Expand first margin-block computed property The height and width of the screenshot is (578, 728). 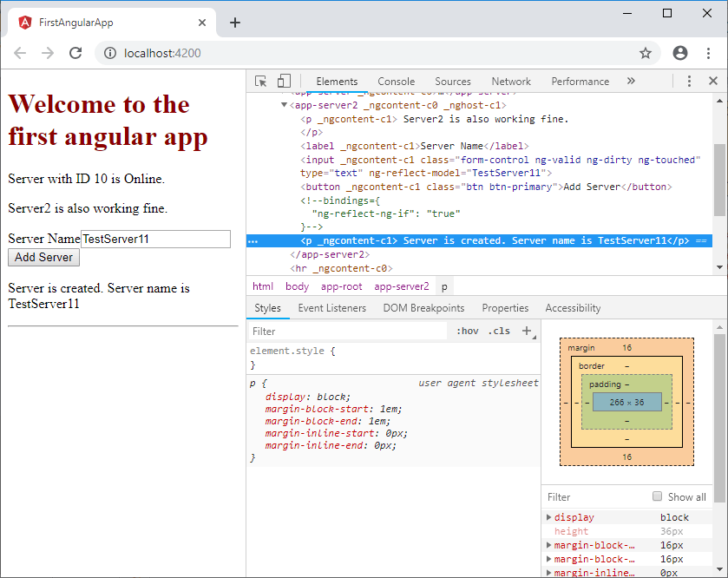click(548, 545)
